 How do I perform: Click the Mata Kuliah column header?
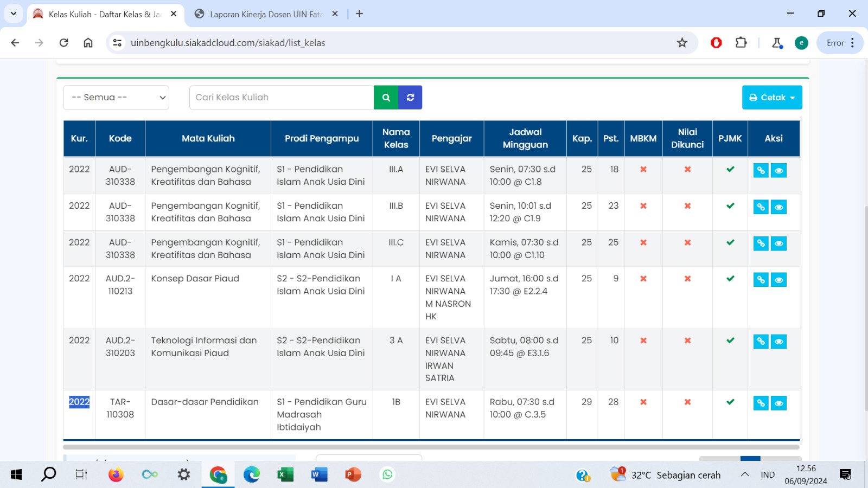point(208,138)
